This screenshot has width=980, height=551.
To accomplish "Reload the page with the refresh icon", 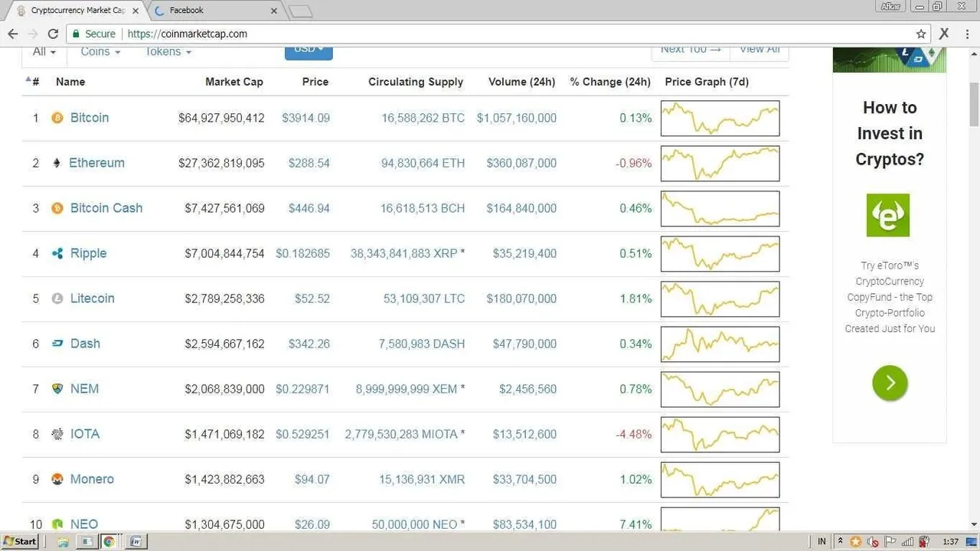I will (53, 34).
